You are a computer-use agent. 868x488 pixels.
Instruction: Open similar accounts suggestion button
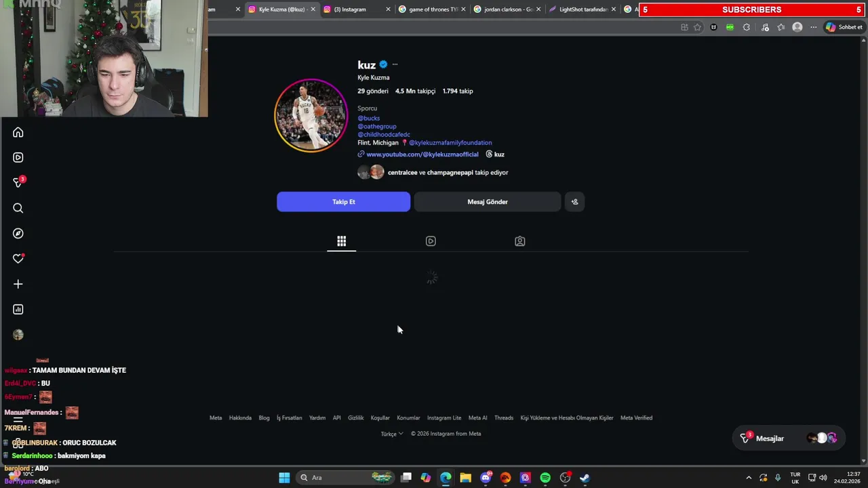574,201
